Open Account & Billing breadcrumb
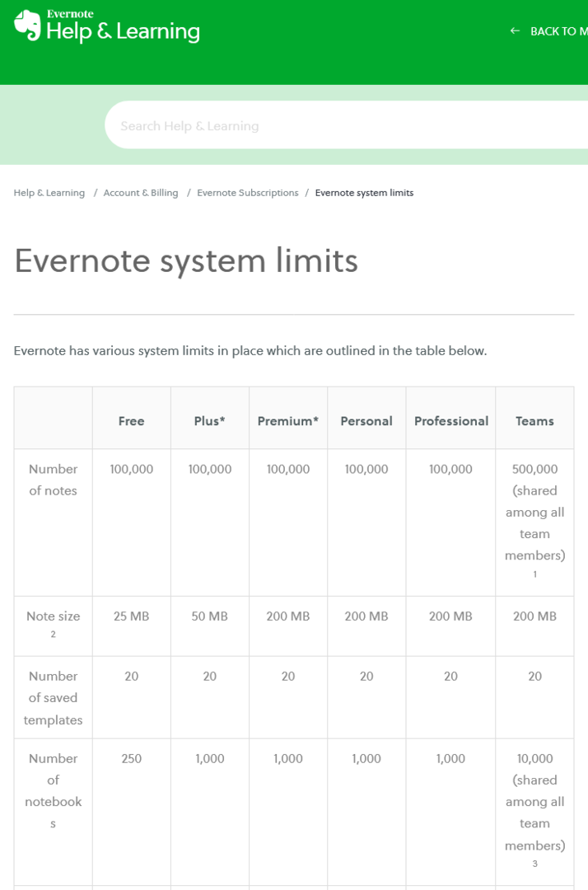The height and width of the screenshot is (890, 588). (x=141, y=193)
